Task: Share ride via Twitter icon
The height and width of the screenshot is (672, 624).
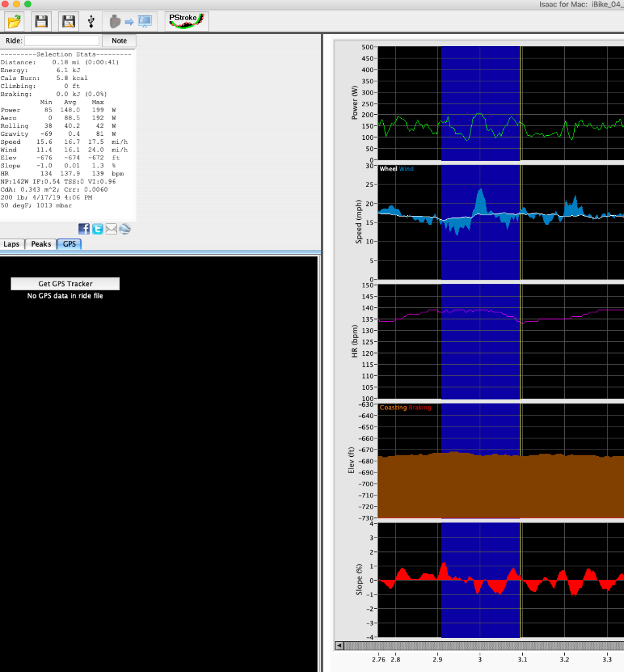Action: 98,229
